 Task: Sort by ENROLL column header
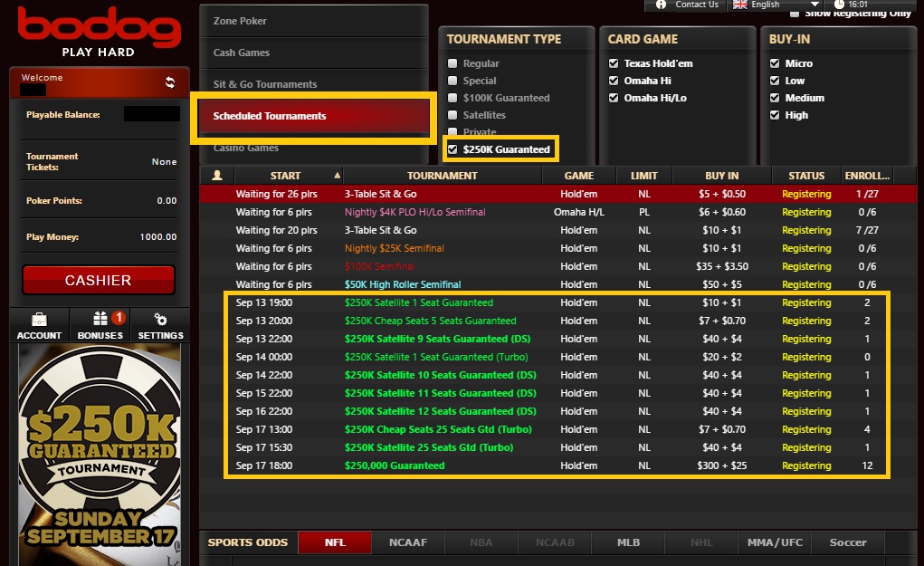click(x=867, y=176)
